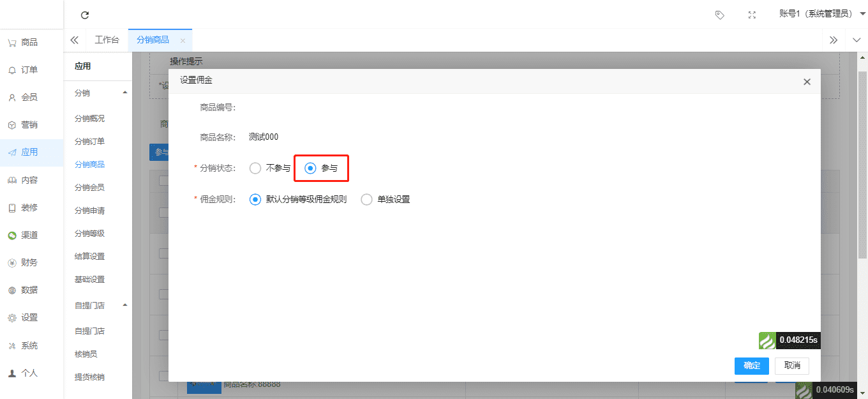Collapse the 分销 submenu group
The image size is (868, 399).
click(124, 93)
